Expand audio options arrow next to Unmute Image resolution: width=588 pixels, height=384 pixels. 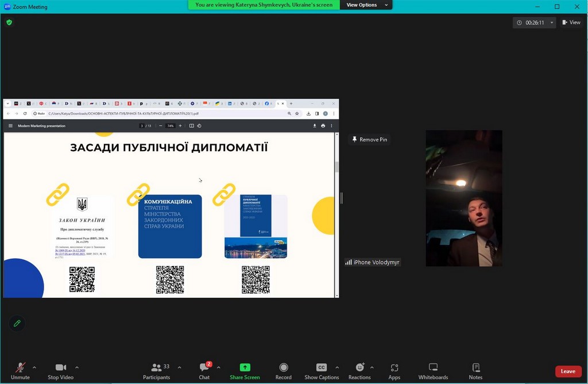34,367
